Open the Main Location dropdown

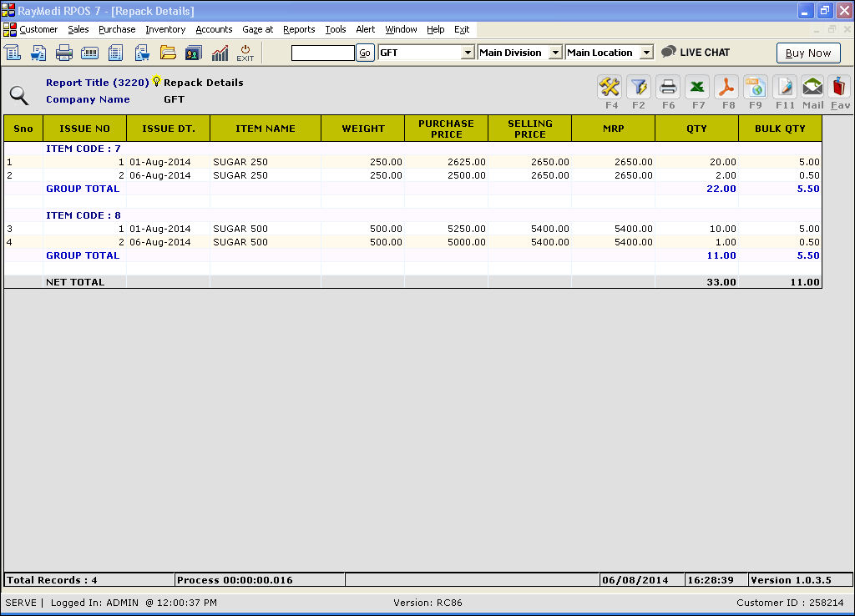645,53
